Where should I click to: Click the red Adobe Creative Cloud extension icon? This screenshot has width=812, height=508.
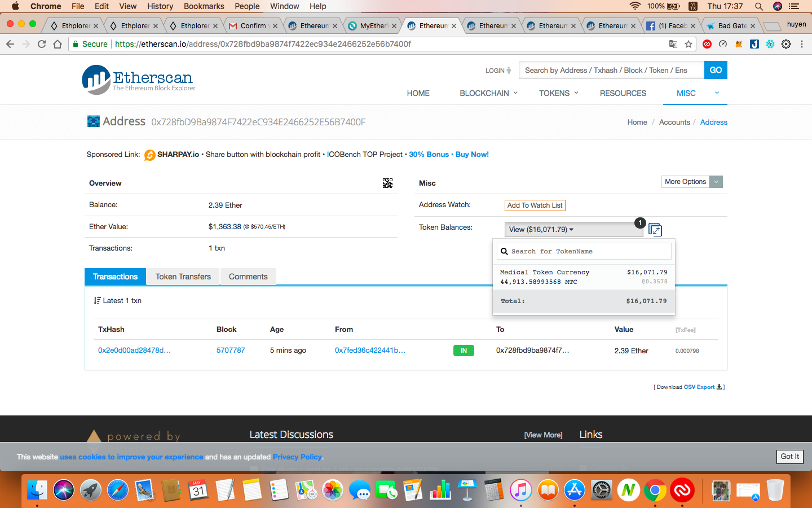tap(707, 44)
